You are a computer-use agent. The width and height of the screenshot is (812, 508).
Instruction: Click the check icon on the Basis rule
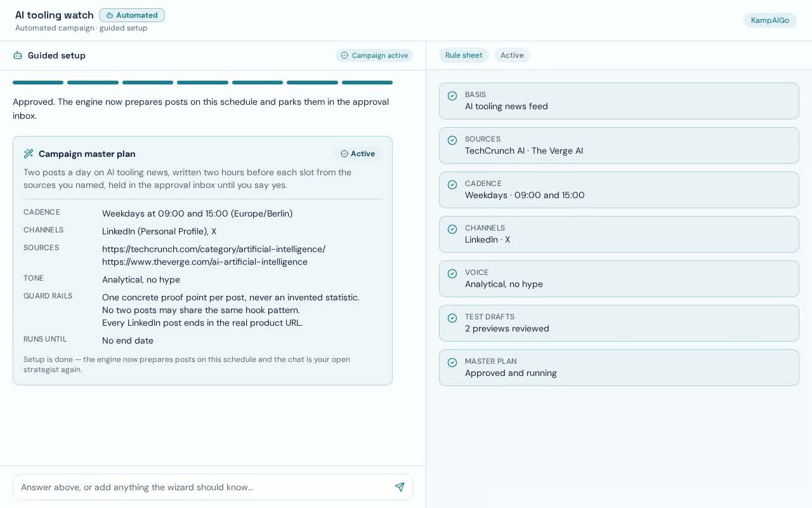(x=452, y=96)
